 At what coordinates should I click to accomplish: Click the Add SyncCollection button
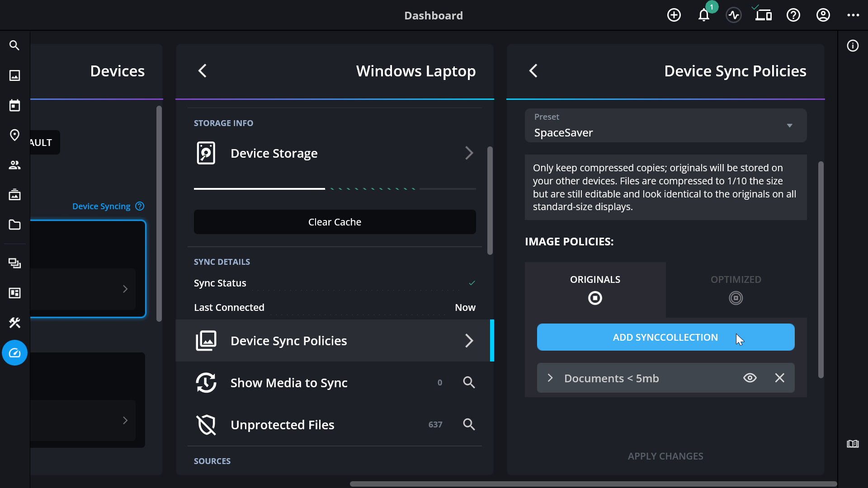(665, 337)
